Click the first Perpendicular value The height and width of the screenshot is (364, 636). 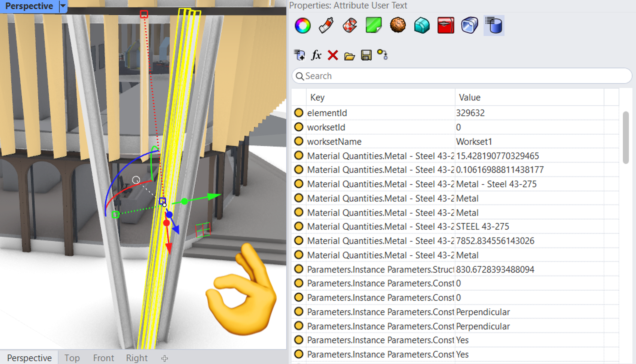[x=483, y=312]
